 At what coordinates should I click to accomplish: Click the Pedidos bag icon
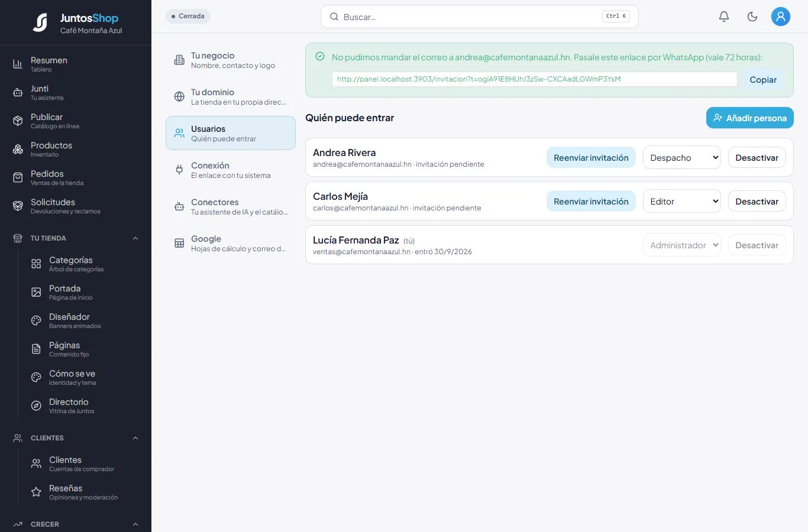click(18, 177)
